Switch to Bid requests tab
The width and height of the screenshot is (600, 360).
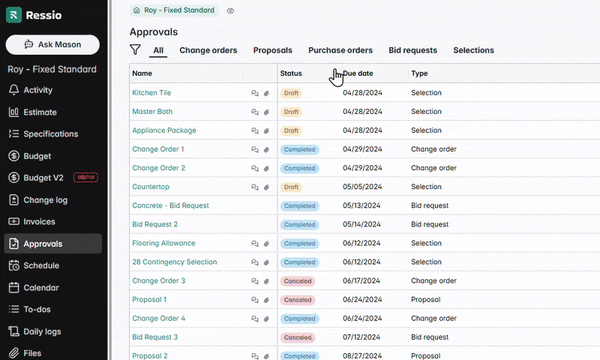point(412,50)
